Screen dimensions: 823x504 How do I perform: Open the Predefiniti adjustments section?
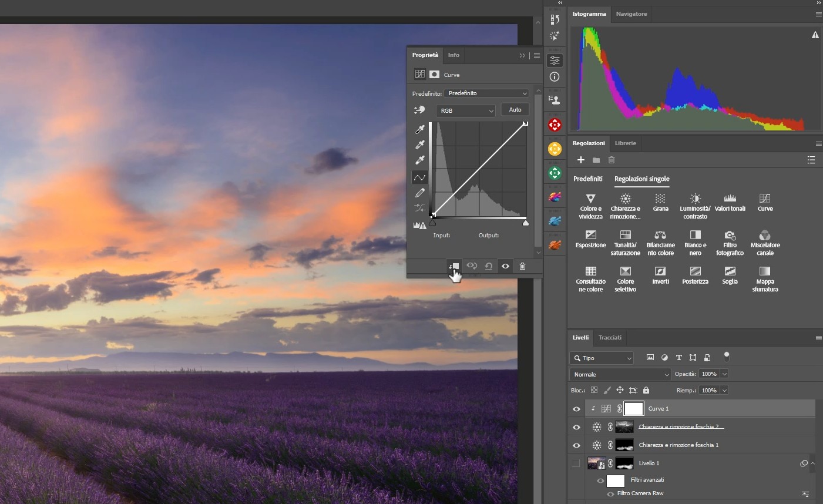[587, 179]
